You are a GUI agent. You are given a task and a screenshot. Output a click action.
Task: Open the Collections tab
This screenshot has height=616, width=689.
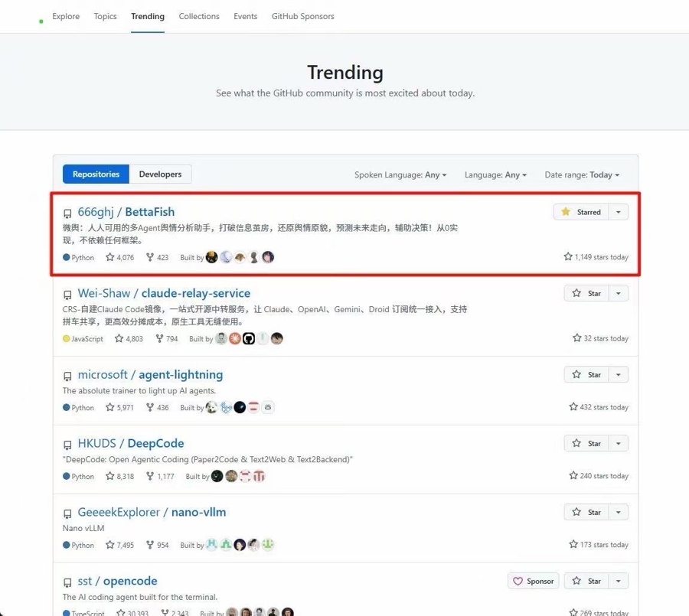coord(199,16)
